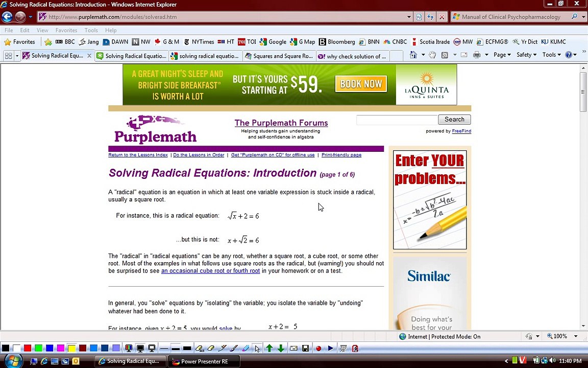
Task: Select the mouse pointer tool
Action: click(257, 349)
